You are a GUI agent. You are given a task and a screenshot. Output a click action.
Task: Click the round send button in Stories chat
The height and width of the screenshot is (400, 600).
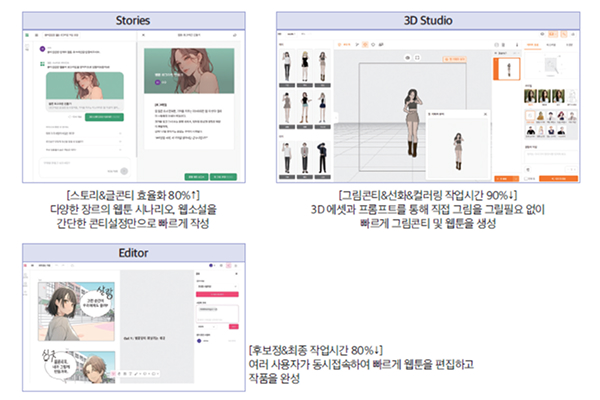pos(125,170)
